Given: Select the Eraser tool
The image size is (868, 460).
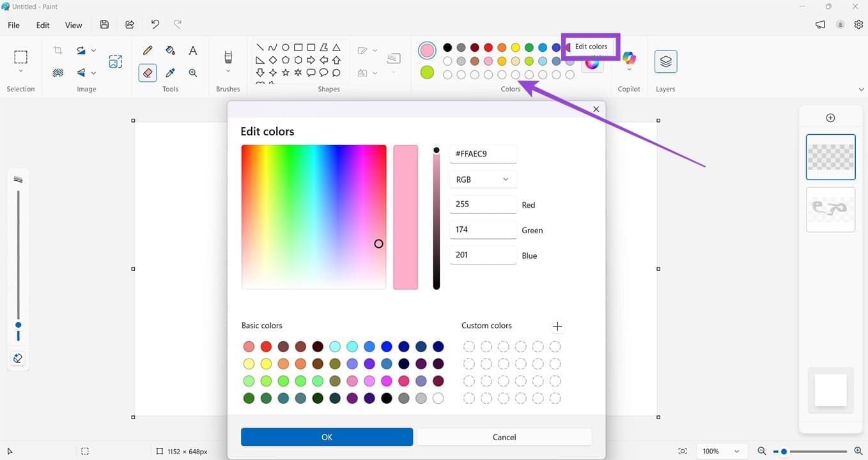Looking at the screenshot, I should click(148, 72).
